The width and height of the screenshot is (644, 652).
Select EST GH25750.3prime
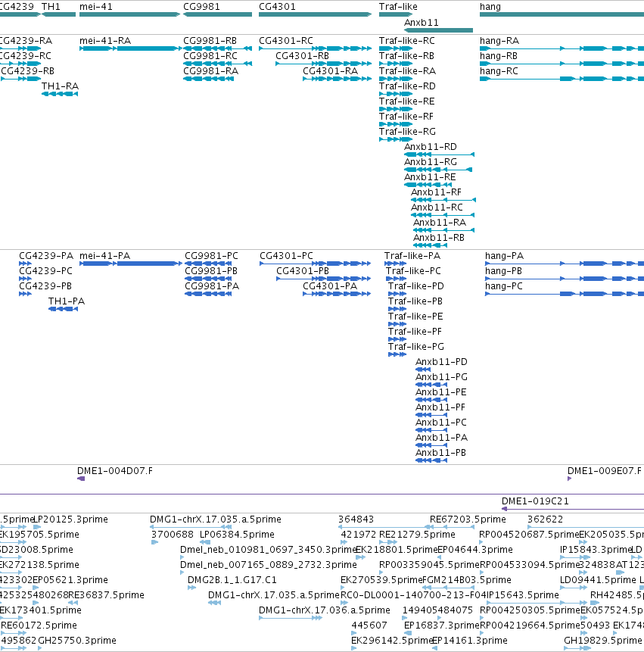point(77,641)
